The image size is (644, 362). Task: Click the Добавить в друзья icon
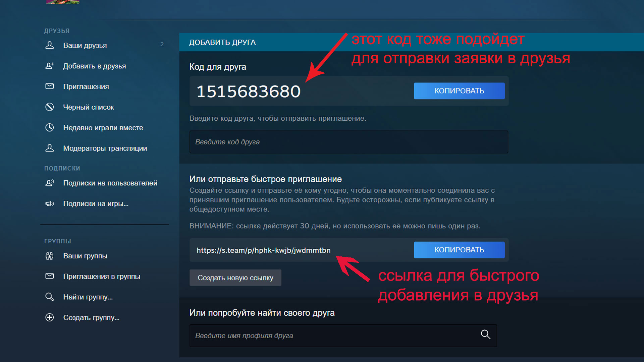click(x=50, y=66)
